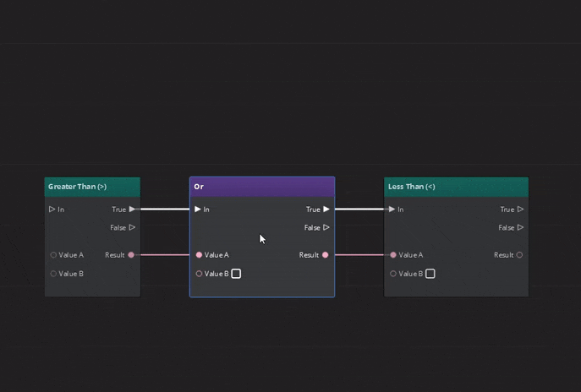Click the False output arrow on Less Than node
Screen dimensions: 581x392
pos(520,227)
